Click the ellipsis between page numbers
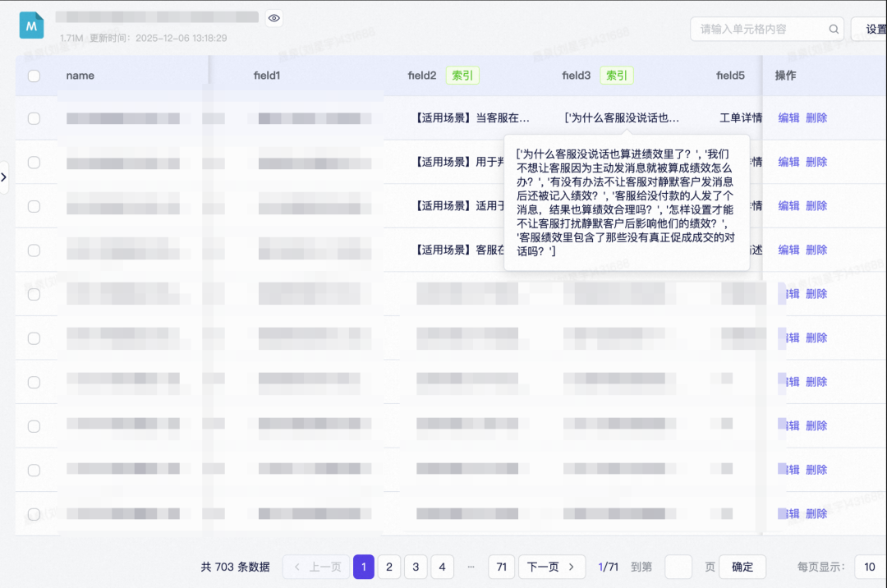887x588 pixels. (471, 567)
